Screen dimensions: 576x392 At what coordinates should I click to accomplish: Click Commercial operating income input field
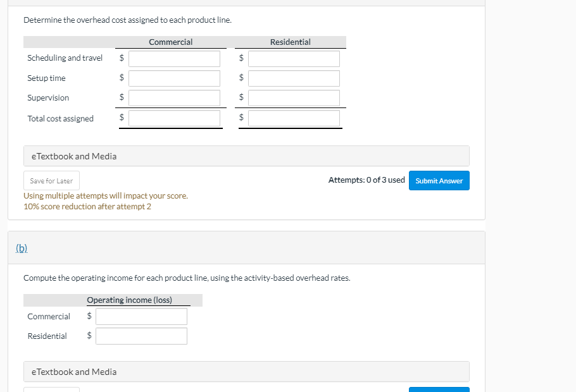[x=141, y=316]
